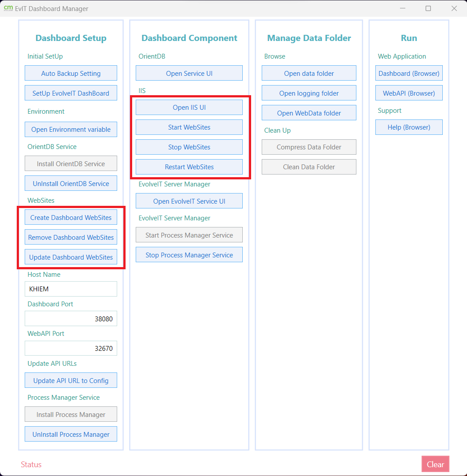
Task: Open data folder
Action: [309, 73]
